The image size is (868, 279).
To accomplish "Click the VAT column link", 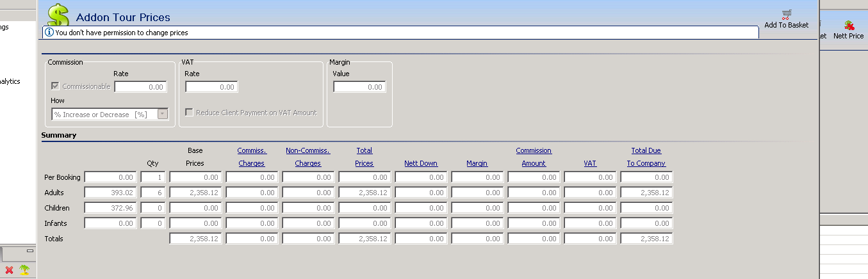I will (x=590, y=163).
